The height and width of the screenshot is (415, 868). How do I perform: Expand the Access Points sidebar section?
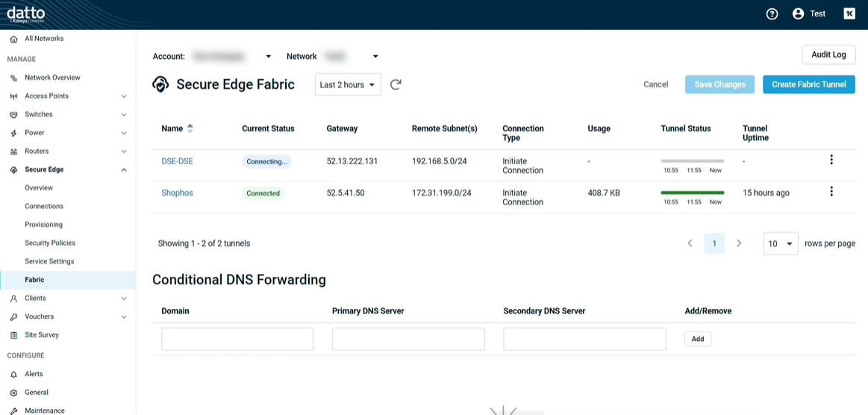(x=124, y=96)
